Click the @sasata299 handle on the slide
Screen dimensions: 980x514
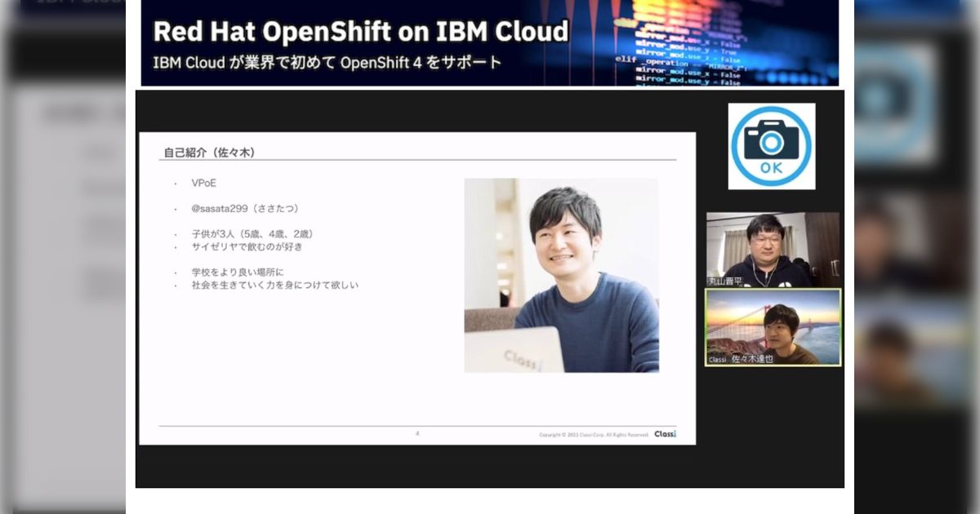click(x=220, y=208)
